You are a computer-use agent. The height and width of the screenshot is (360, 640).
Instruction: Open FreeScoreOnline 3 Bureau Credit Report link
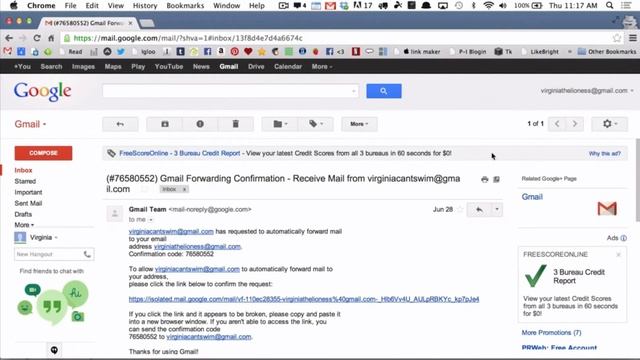click(180, 153)
